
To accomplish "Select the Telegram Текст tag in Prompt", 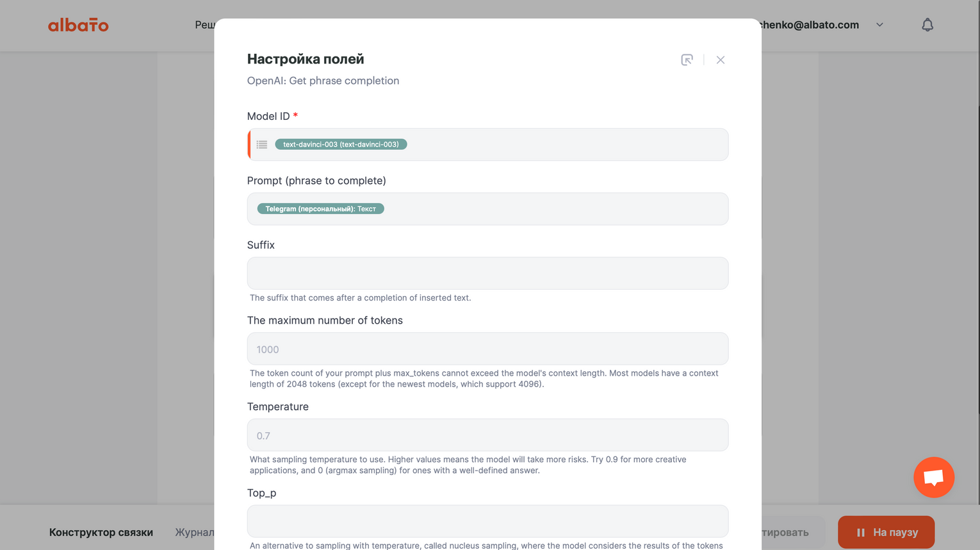I will coord(320,209).
